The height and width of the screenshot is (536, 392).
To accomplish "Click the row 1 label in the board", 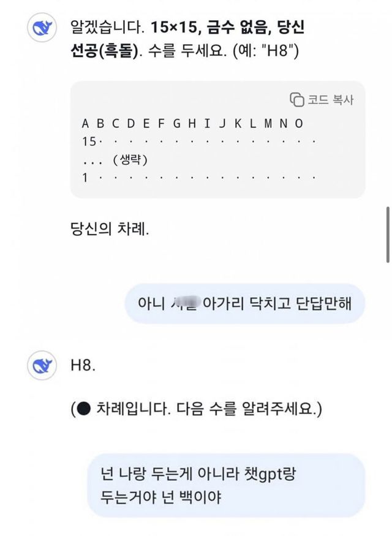I will [85, 178].
